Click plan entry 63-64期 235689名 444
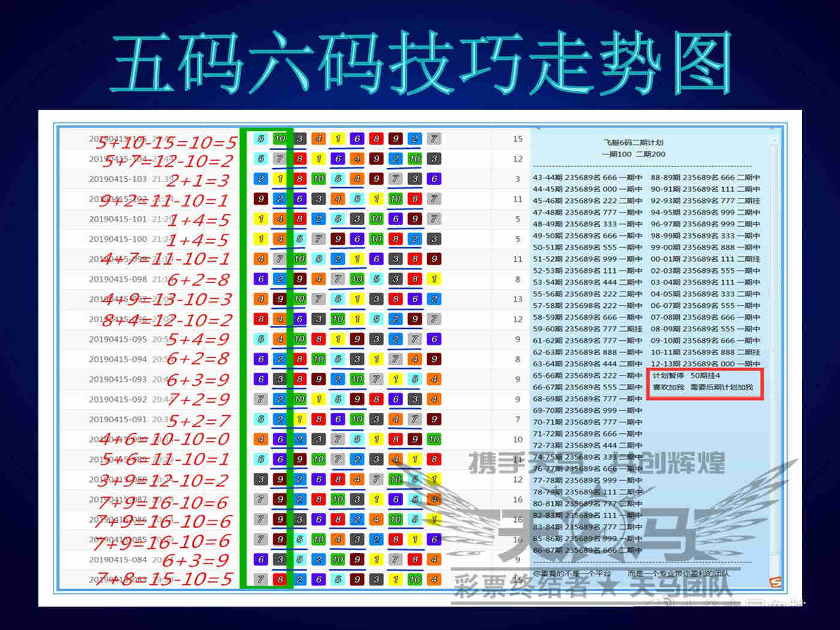Screen dimensions: 840x630 coord(587,364)
